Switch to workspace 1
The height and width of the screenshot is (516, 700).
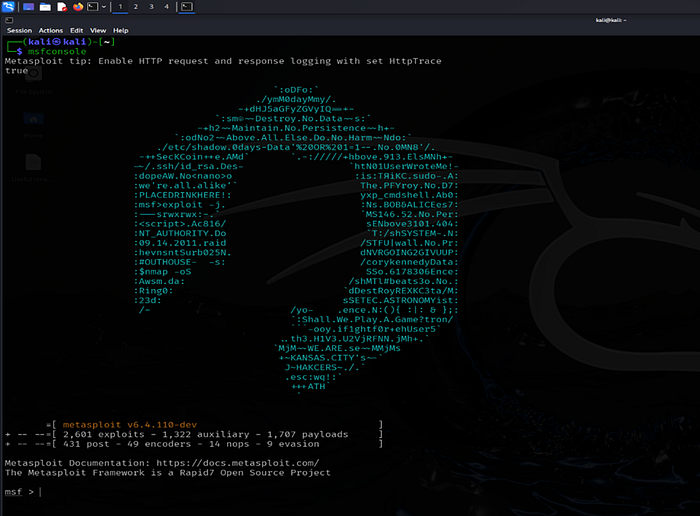120,7
